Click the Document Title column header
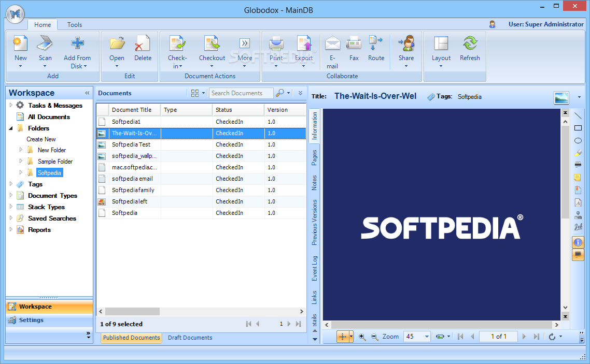Screen dimensions: 590x364 135,110
